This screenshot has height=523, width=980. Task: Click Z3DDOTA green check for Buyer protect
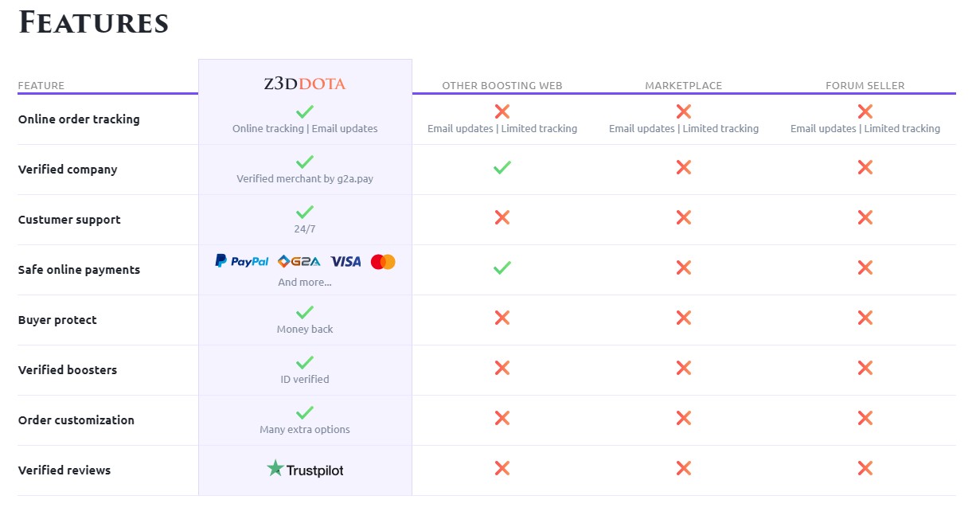[x=305, y=312]
